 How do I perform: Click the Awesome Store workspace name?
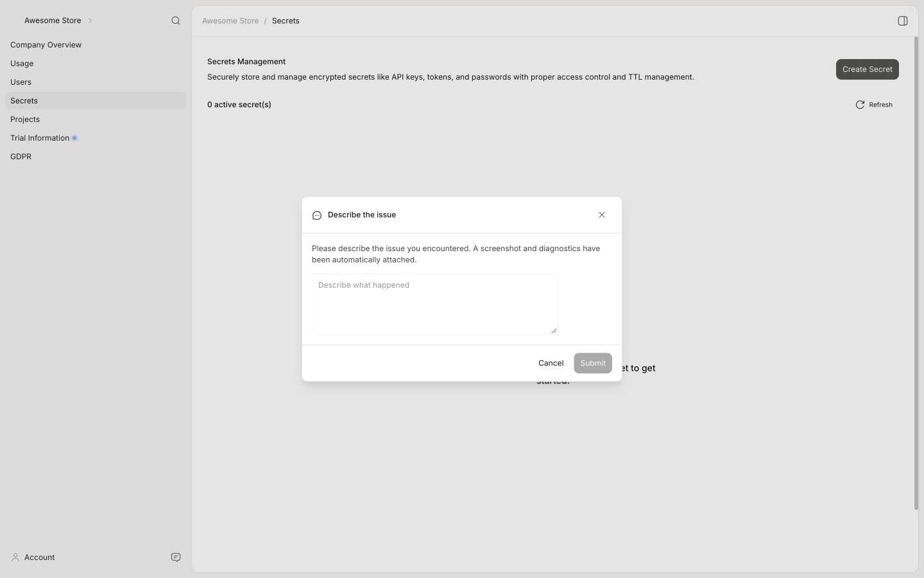(x=53, y=21)
